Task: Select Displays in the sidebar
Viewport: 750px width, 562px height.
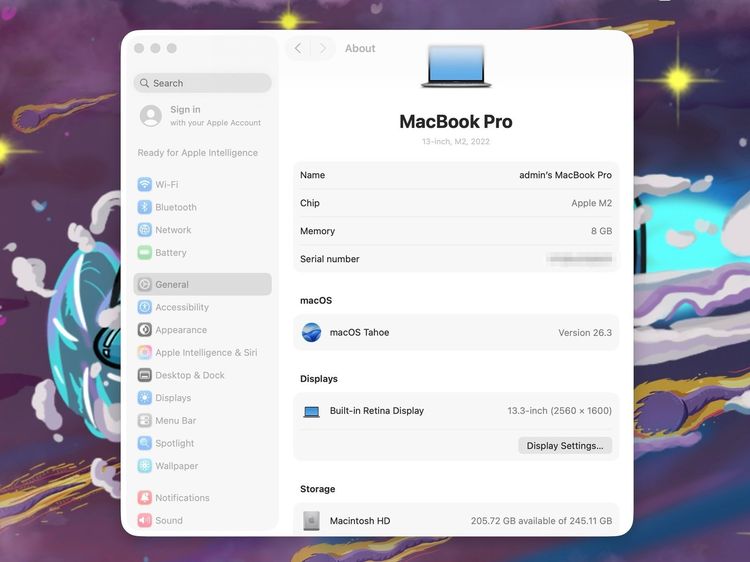Action: tap(203, 398)
